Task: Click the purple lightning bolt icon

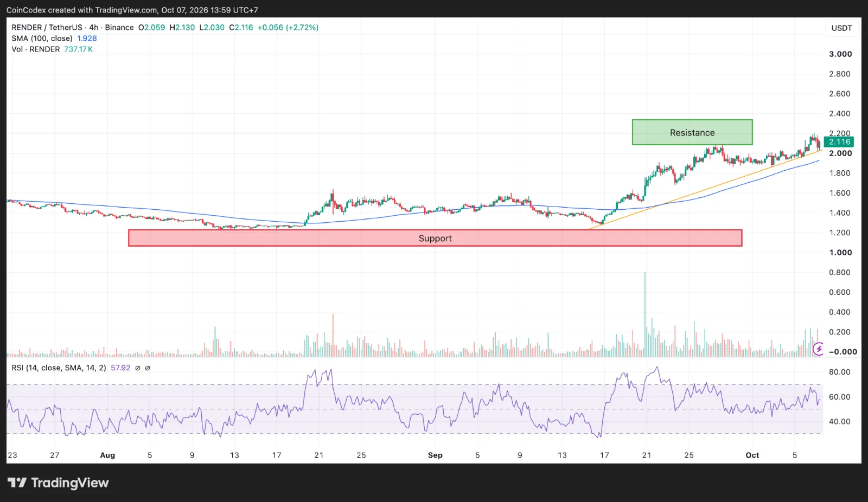Action: (818, 349)
